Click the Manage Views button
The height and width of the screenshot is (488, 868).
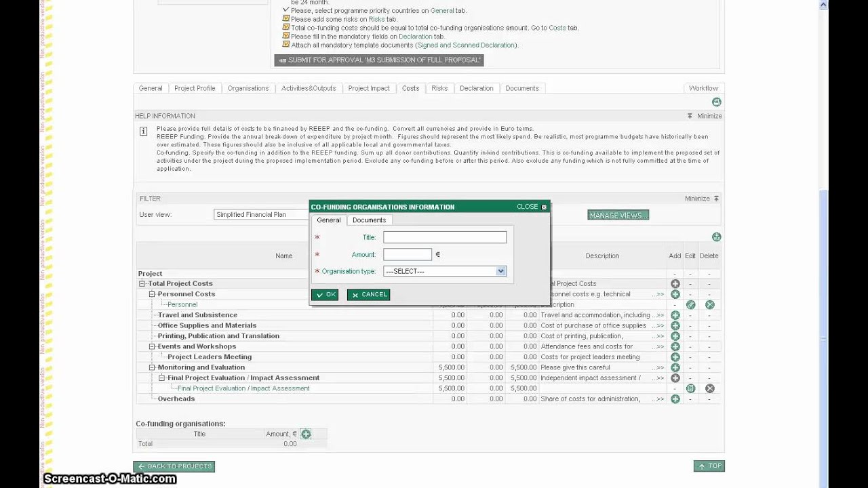pos(618,216)
